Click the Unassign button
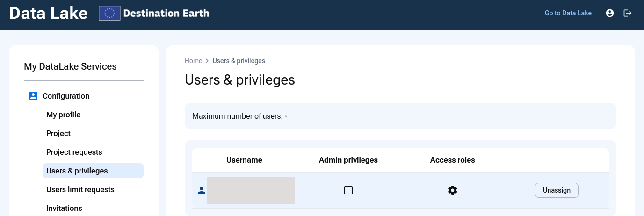This screenshot has width=644, height=216. (557, 190)
